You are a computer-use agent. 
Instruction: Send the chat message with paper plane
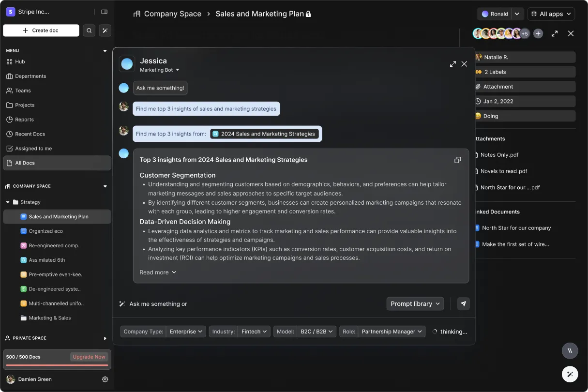coord(463,304)
